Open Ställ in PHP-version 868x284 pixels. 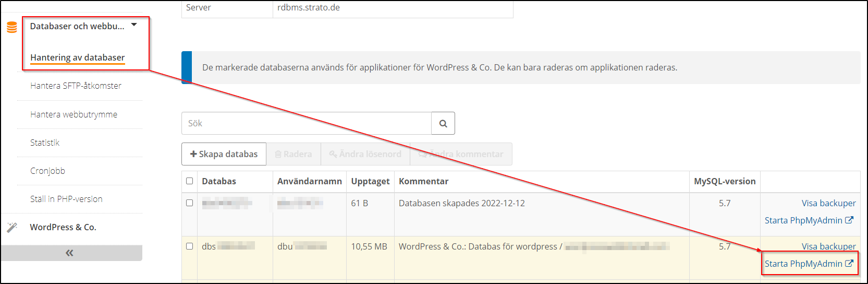(x=66, y=199)
